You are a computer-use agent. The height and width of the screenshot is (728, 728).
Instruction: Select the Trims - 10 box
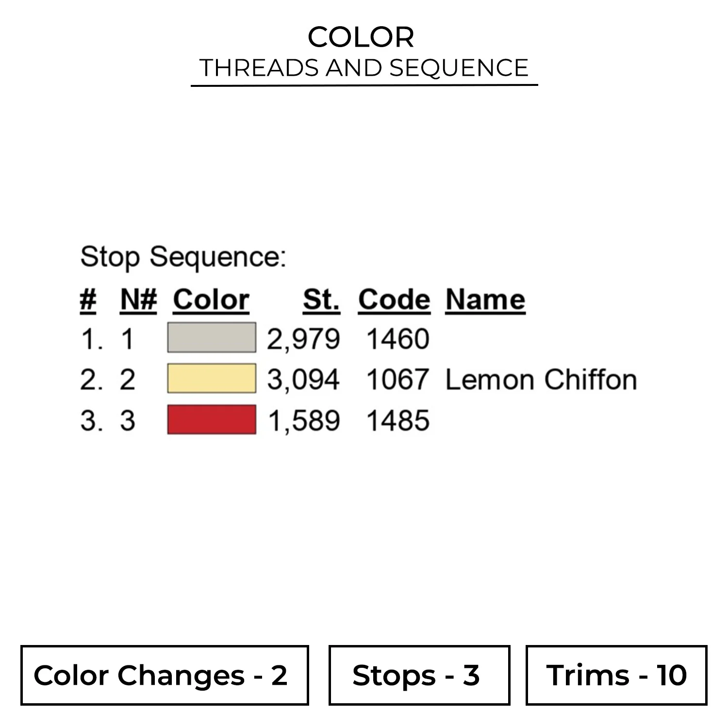616,675
